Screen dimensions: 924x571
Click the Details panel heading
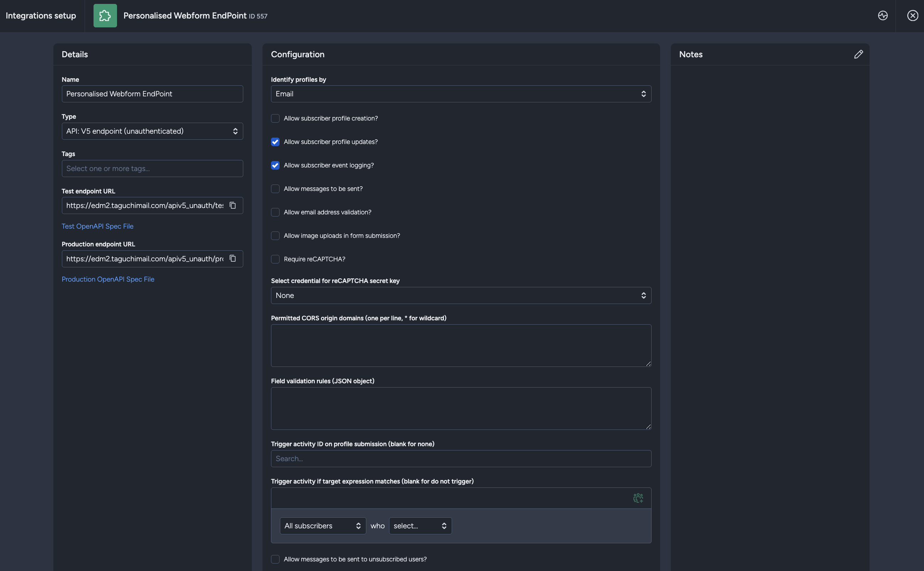tap(75, 54)
